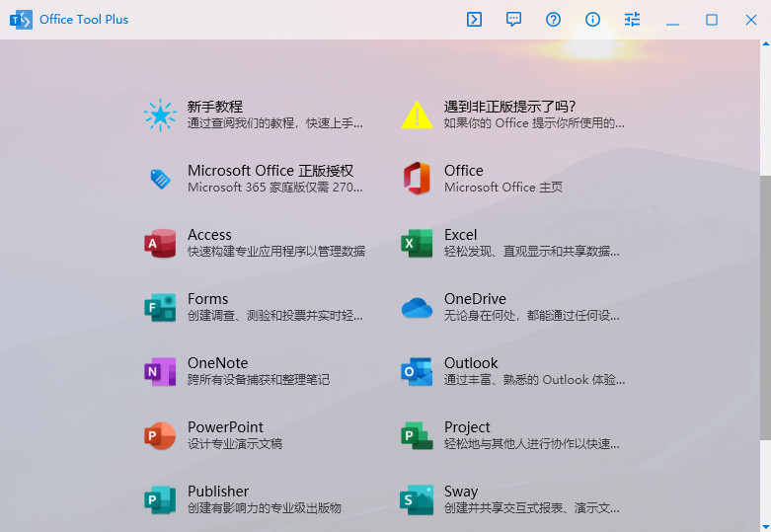Open the 新手教程 tutorial link
This screenshot has width=771, height=532.
(x=215, y=107)
